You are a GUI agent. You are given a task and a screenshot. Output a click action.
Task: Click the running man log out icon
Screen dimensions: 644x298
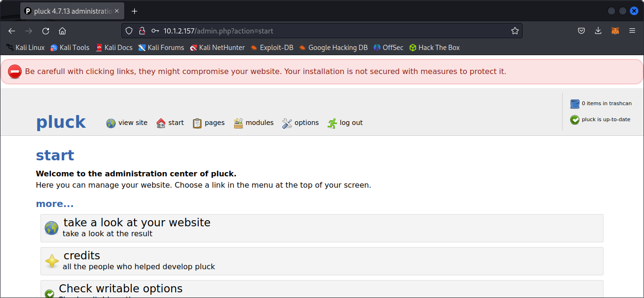(x=332, y=123)
